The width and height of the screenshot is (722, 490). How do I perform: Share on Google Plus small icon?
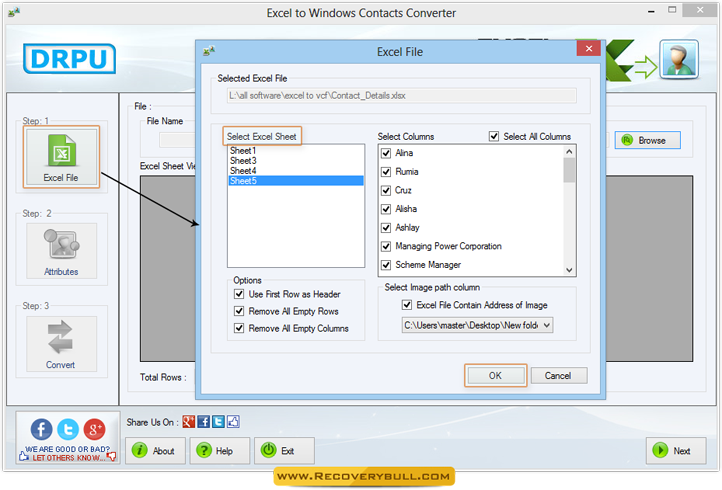tap(188, 421)
